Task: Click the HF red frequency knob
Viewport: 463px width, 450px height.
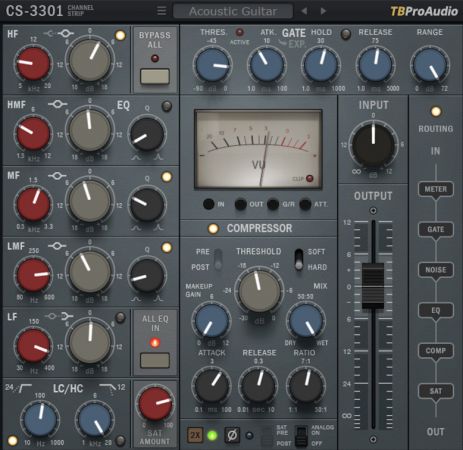Action: 33,63
